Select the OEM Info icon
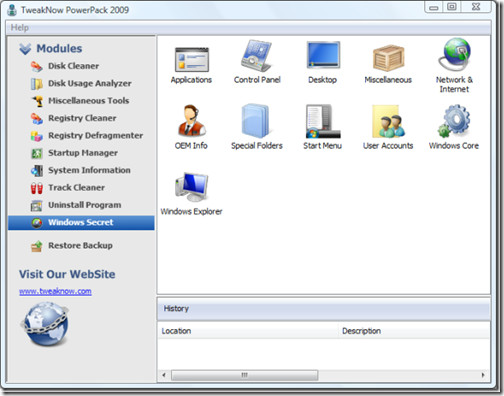Image resolution: width=504 pixels, height=396 pixels. pos(192,121)
